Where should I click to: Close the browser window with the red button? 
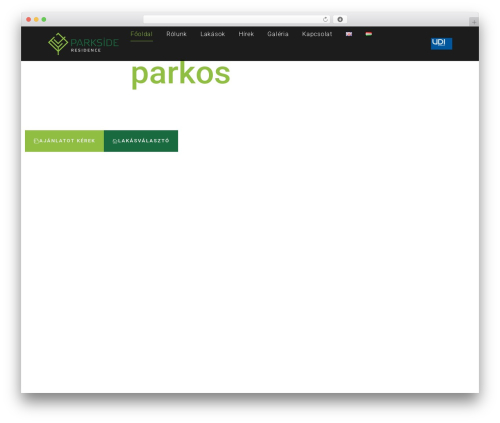tap(29, 19)
